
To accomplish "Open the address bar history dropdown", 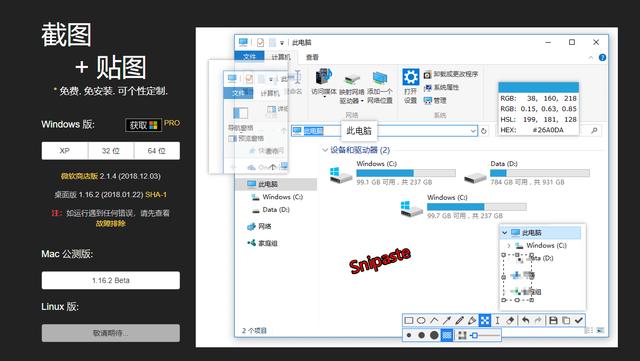I will 473,131.
